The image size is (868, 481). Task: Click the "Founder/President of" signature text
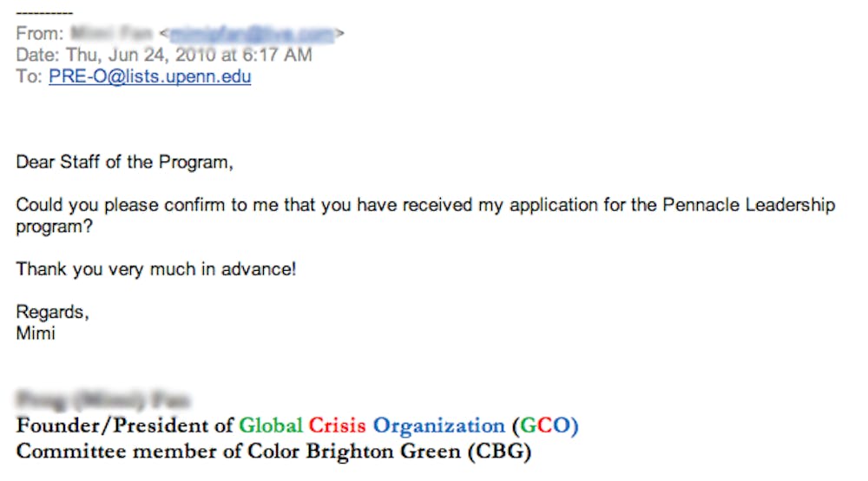(x=125, y=426)
